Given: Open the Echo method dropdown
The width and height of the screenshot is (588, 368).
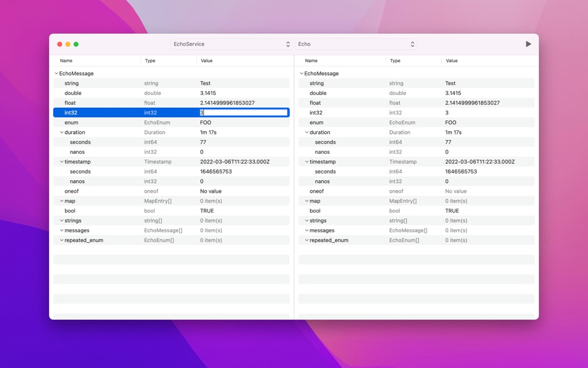Looking at the screenshot, I should (356, 44).
